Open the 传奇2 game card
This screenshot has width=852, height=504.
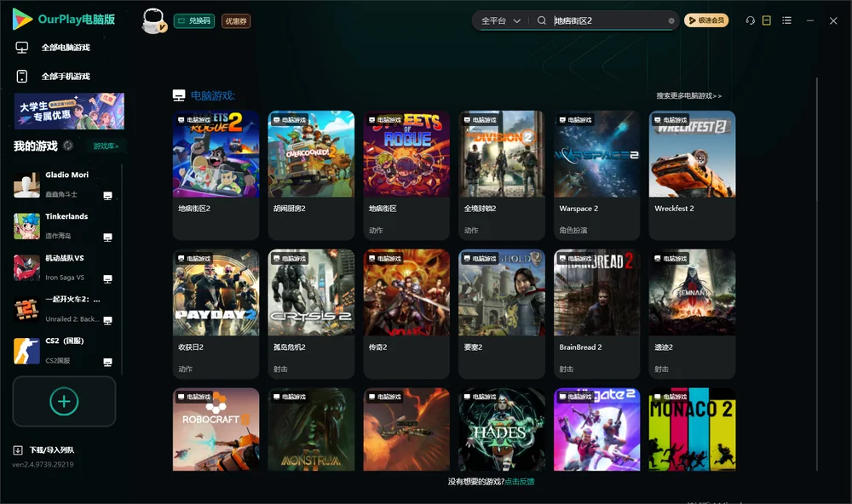[406, 314]
